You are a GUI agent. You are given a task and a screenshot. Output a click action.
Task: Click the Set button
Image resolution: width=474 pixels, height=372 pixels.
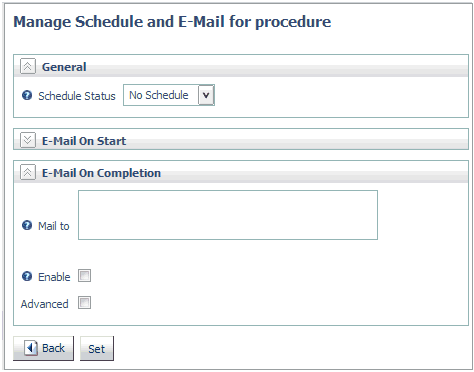(x=97, y=348)
